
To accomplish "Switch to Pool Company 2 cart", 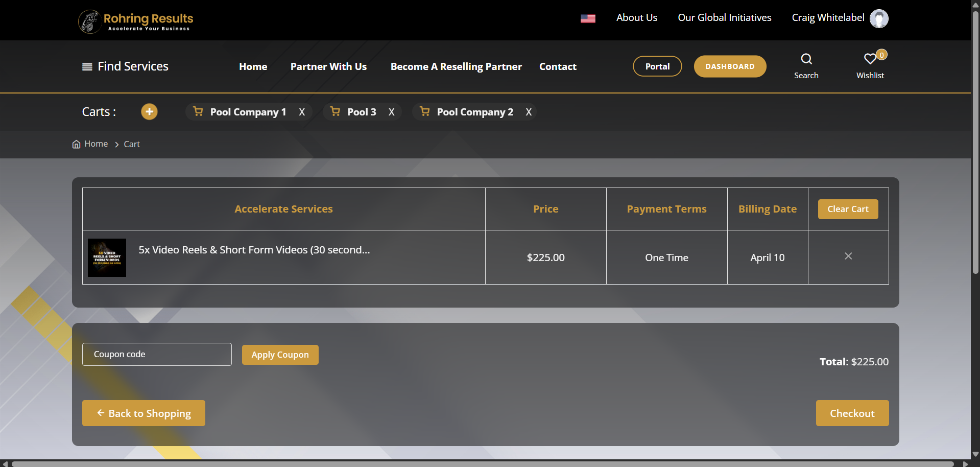I will point(474,112).
